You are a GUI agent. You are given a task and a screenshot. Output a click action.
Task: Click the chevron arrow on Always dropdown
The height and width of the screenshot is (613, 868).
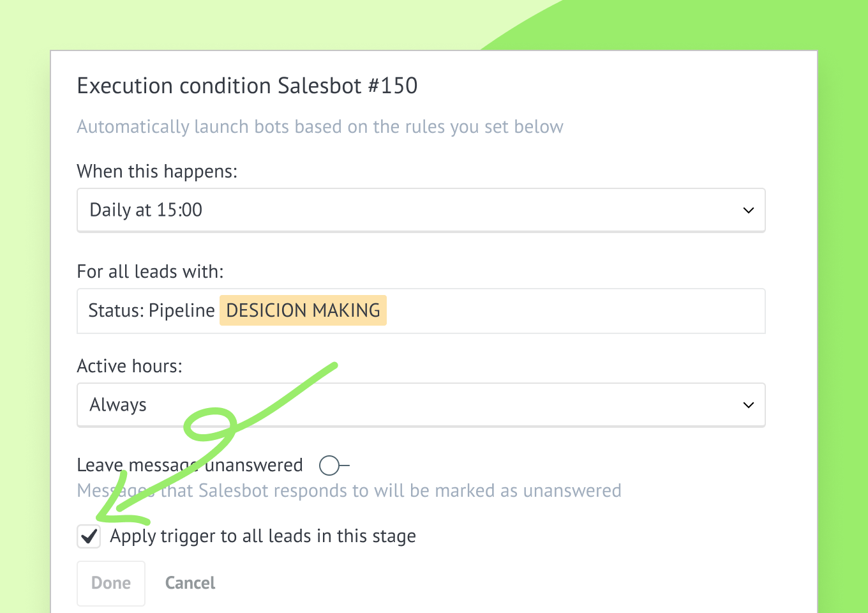(749, 405)
